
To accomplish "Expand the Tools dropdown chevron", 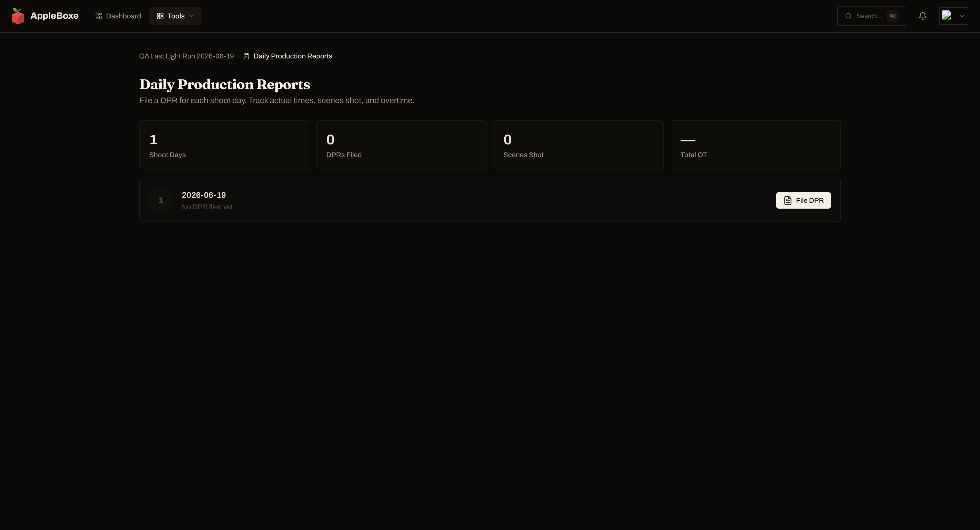I will (x=191, y=16).
